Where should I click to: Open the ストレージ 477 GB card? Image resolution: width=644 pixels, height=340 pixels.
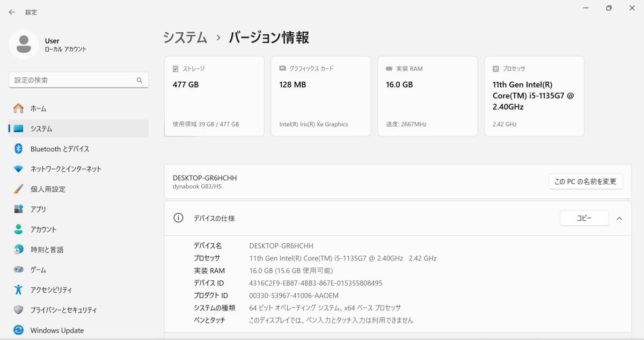tap(214, 96)
